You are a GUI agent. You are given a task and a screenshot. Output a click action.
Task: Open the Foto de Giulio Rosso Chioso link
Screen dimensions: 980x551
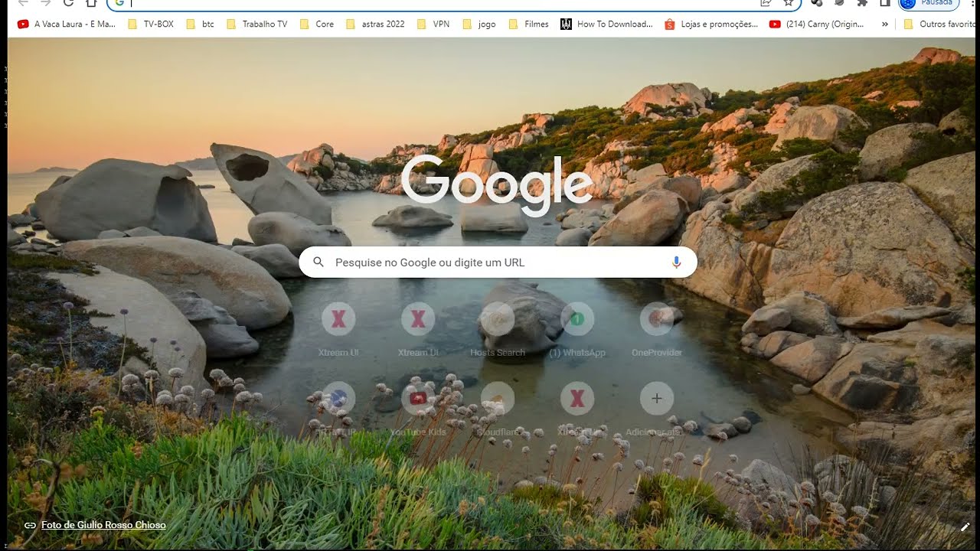103,525
